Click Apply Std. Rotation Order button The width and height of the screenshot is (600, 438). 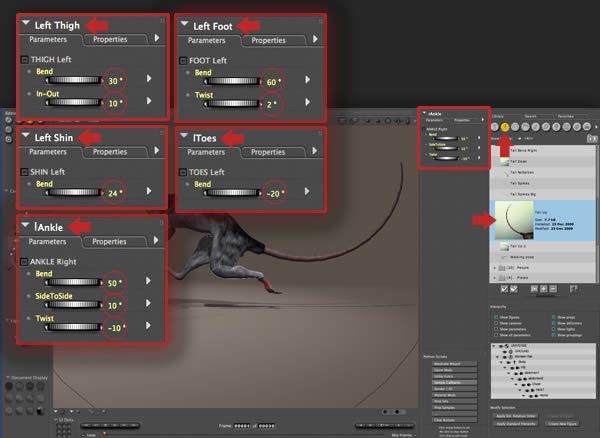tap(515, 416)
